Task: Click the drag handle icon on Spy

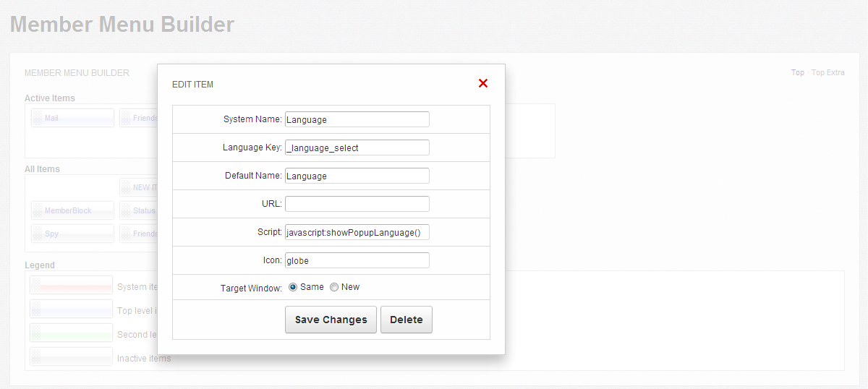Action: click(36, 234)
